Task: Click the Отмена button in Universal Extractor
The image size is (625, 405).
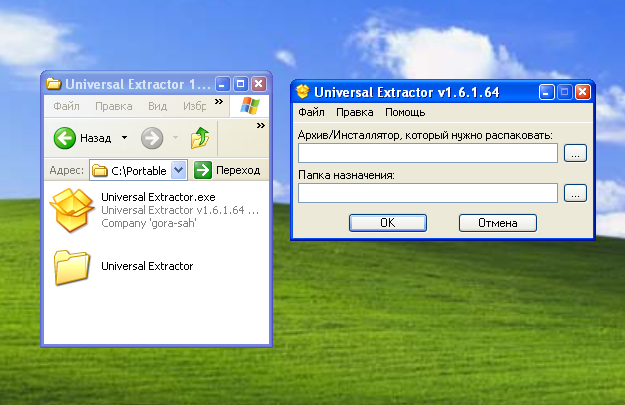Action: [498, 223]
